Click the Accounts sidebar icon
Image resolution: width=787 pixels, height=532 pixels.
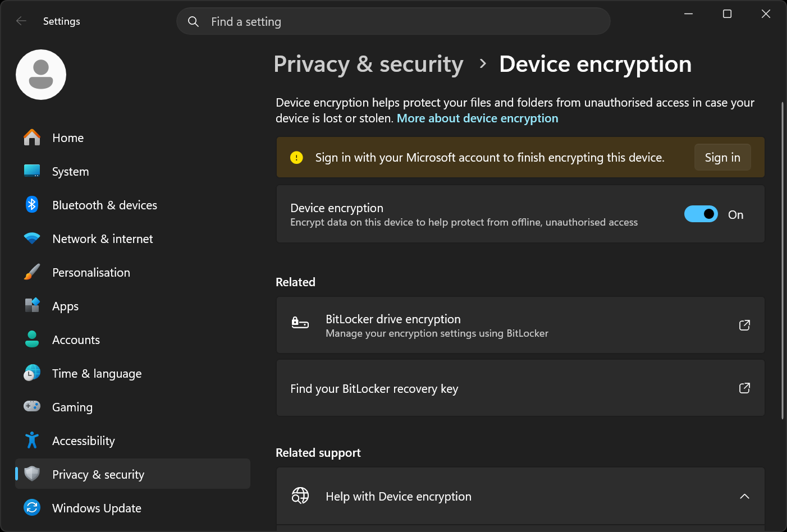coord(32,339)
